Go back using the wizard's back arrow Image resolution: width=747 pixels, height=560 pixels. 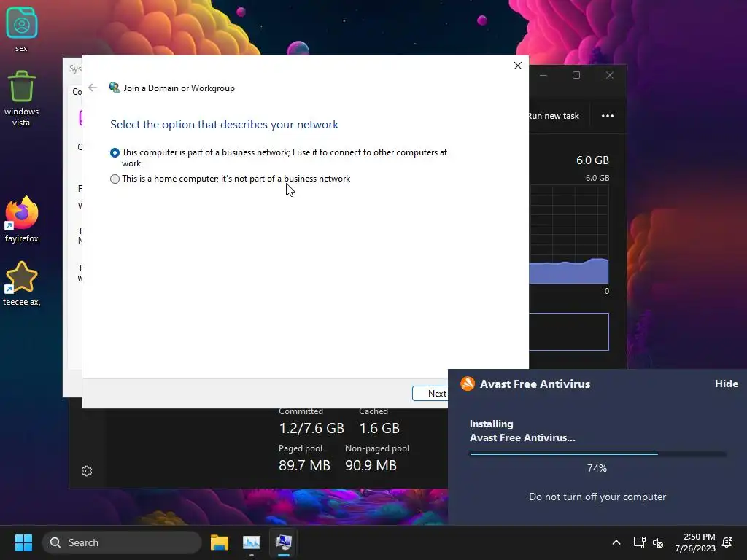(x=93, y=87)
